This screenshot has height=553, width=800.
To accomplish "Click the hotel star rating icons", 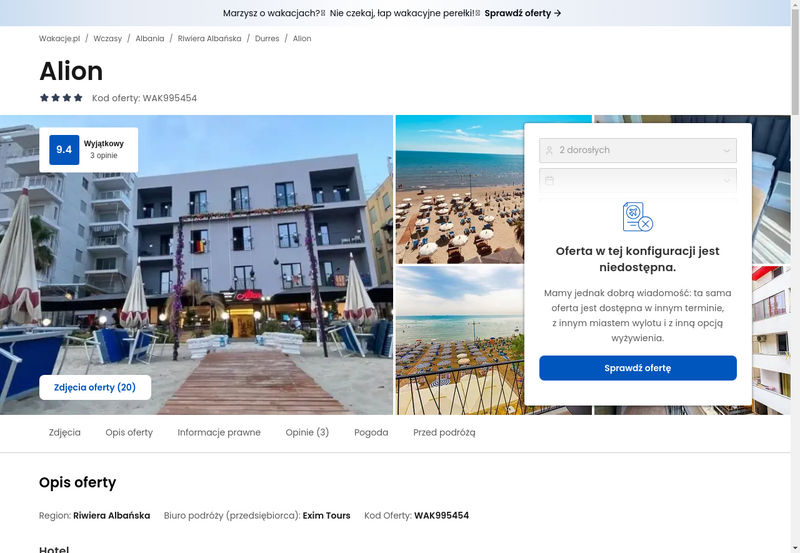I will (x=61, y=98).
